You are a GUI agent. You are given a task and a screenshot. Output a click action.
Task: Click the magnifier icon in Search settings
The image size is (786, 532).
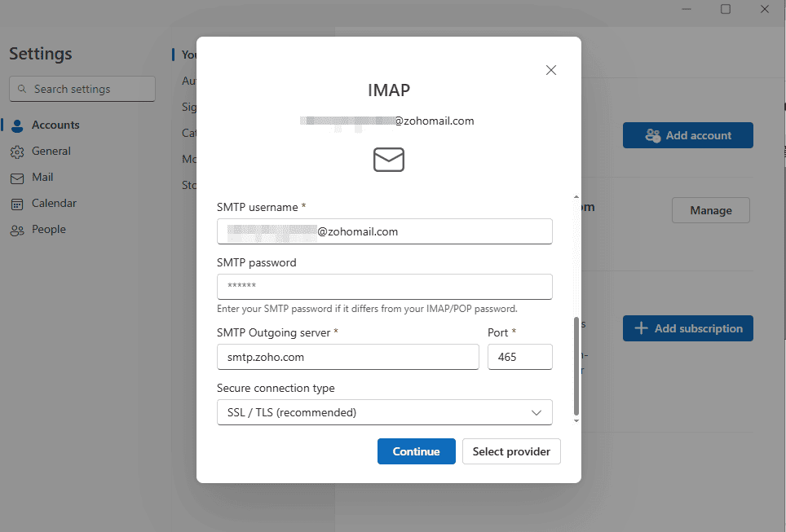21,89
